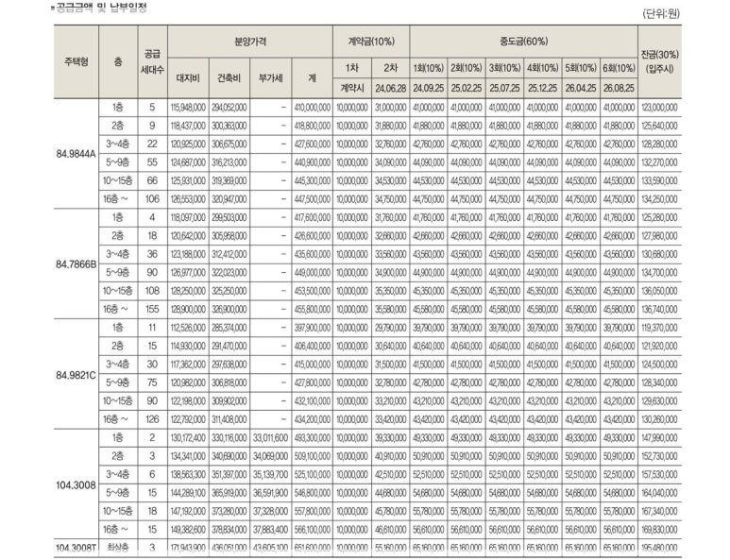Select the 104.3008 housing type cell
Viewport: 730px width, 560px height.
coord(76,484)
